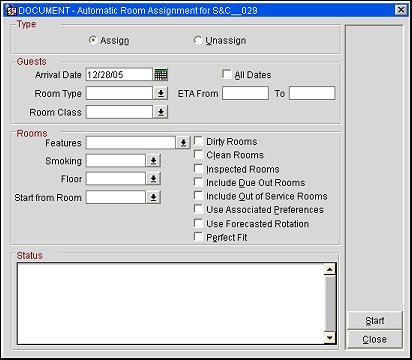Click the Start button
Viewport: 412px width, 360px height.
coord(375,321)
